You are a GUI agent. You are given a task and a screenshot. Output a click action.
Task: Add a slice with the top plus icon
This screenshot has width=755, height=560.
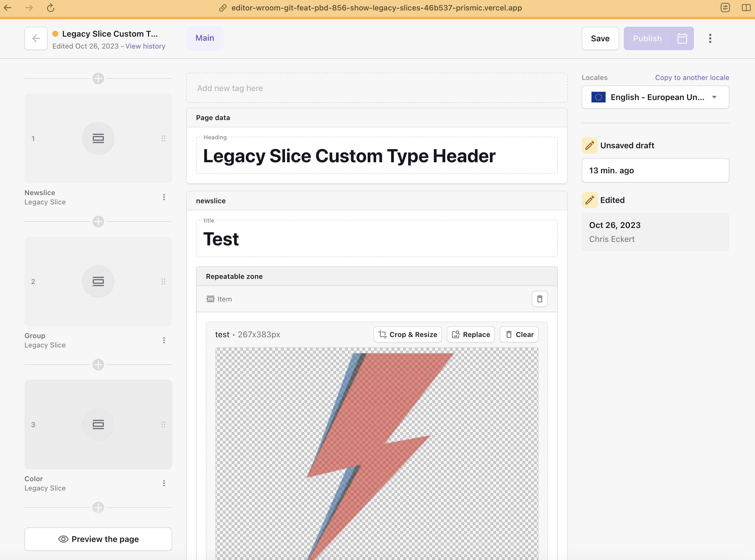tap(98, 79)
